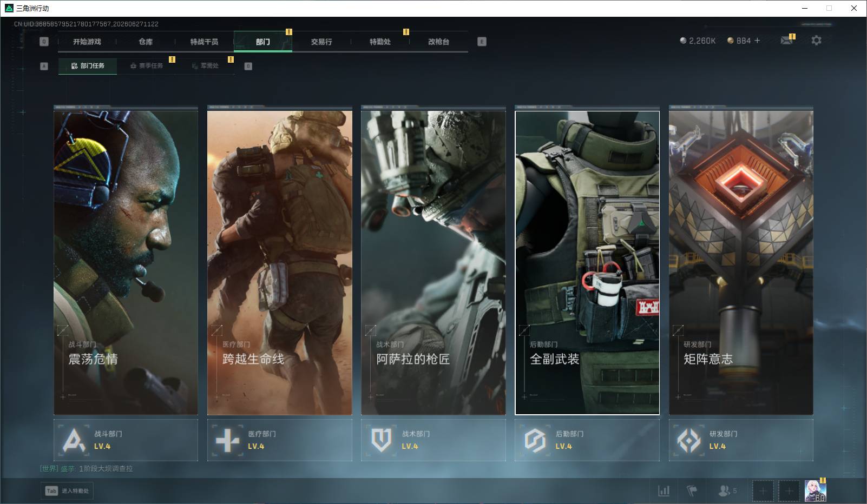Click the 研发部门 diamond emblem icon
This screenshot has height=504, width=867.
pos(688,440)
